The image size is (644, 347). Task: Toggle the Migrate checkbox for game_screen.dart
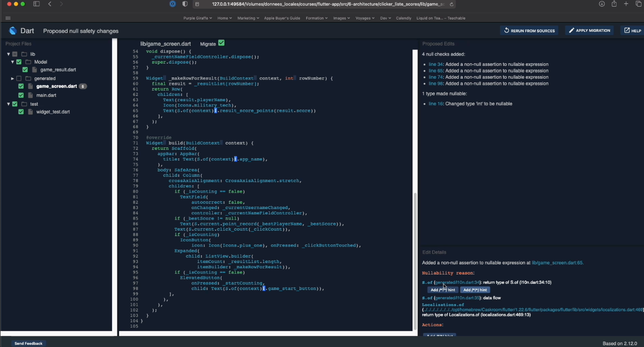coord(221,43)
